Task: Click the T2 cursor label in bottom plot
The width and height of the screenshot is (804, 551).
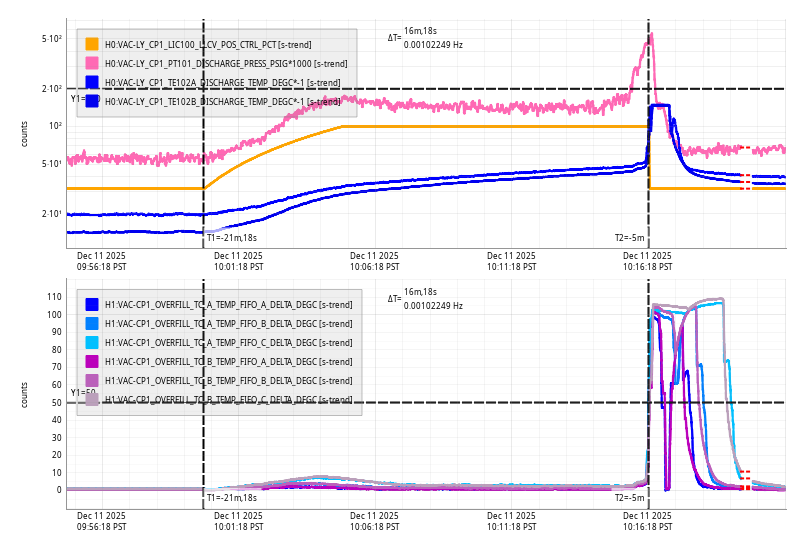Action: (629, 497)
